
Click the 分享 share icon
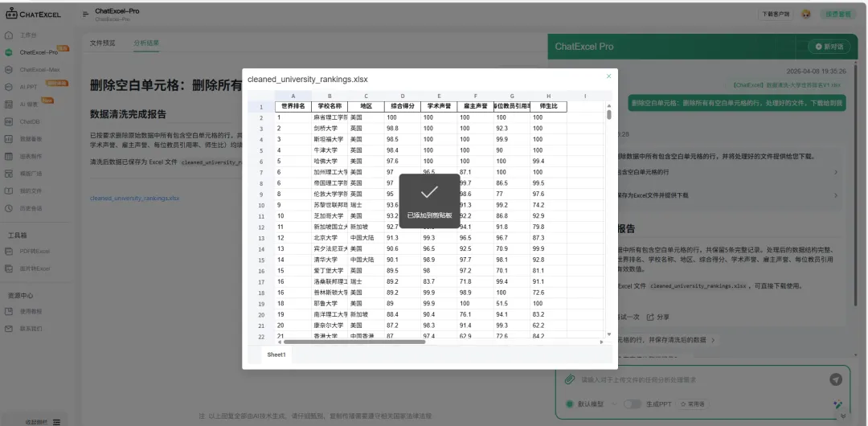coord(650,317)
